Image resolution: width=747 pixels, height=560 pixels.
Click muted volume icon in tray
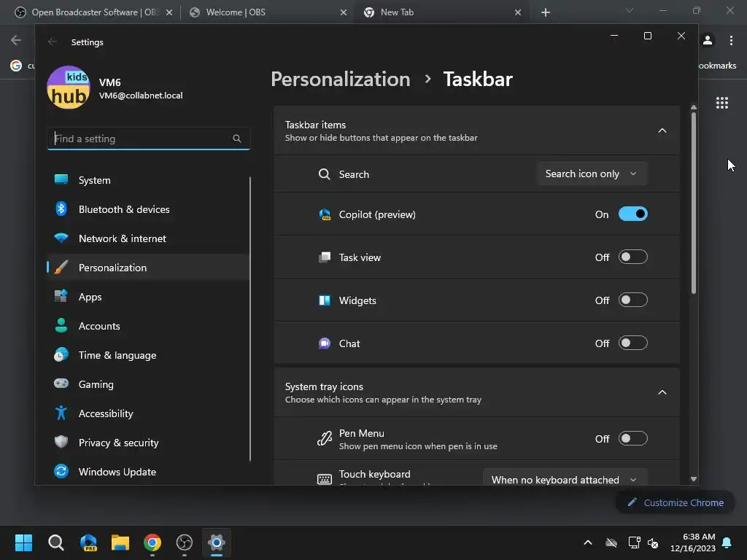tap(653, 542)
